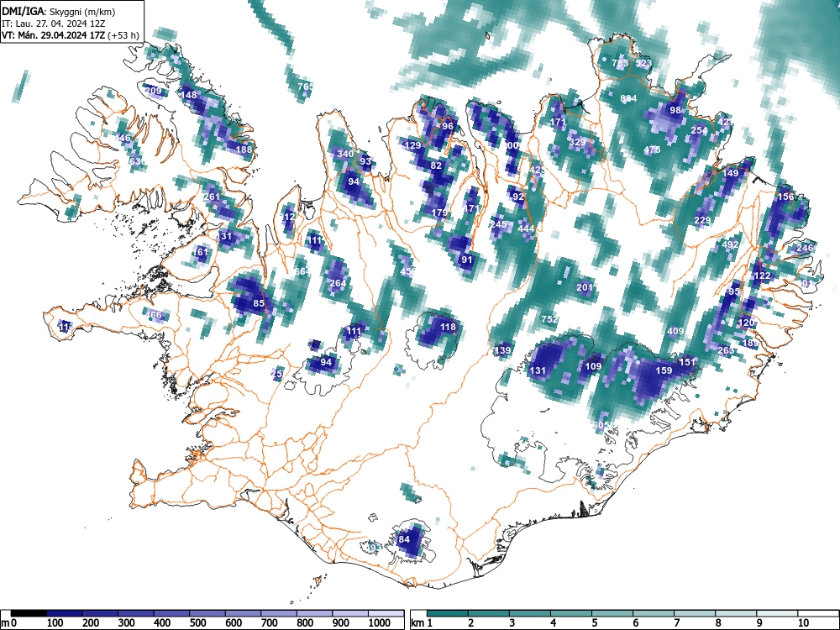Click the 10 label on the kilometer scale
The width and height of the screenshot is (840, 630).
(803, 623)
